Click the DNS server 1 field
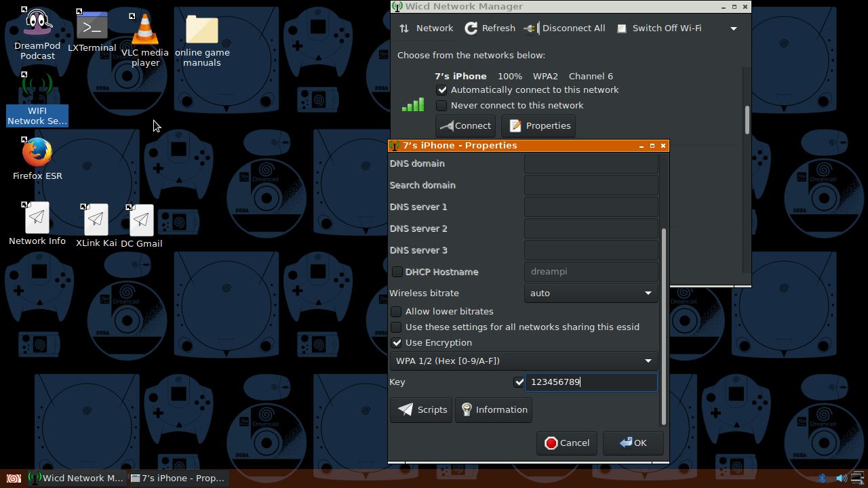Viewport: 868px width, 488px height. pos(591,207)
